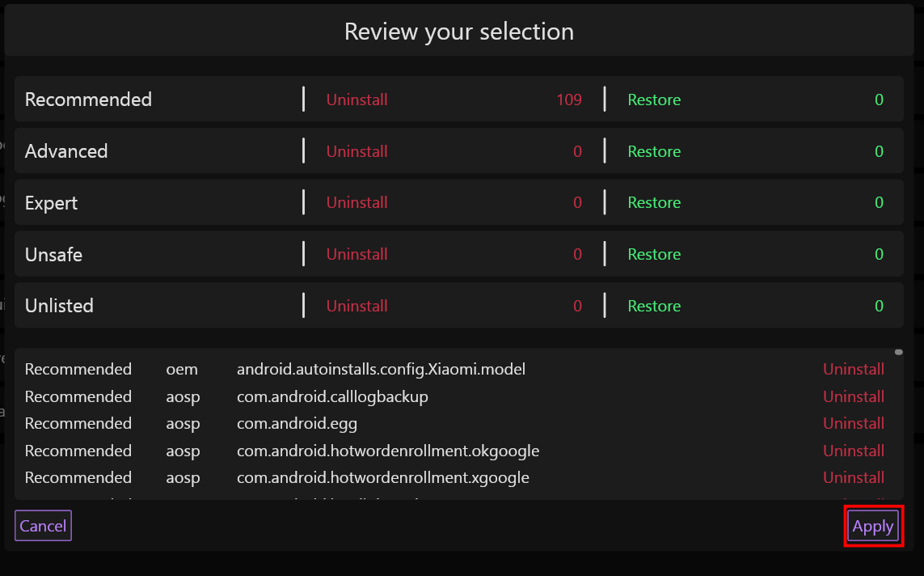The width and height of the screenshot is (924, 576).
Task: Click the Uninstall label in the Recommended row
Action: [357, 99]
